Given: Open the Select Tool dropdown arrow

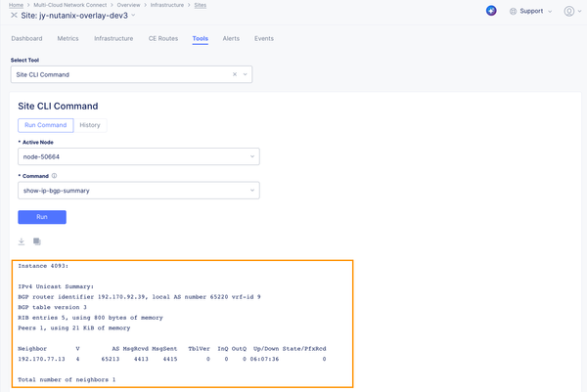Looking at the screenshot, I should [246, 74].
